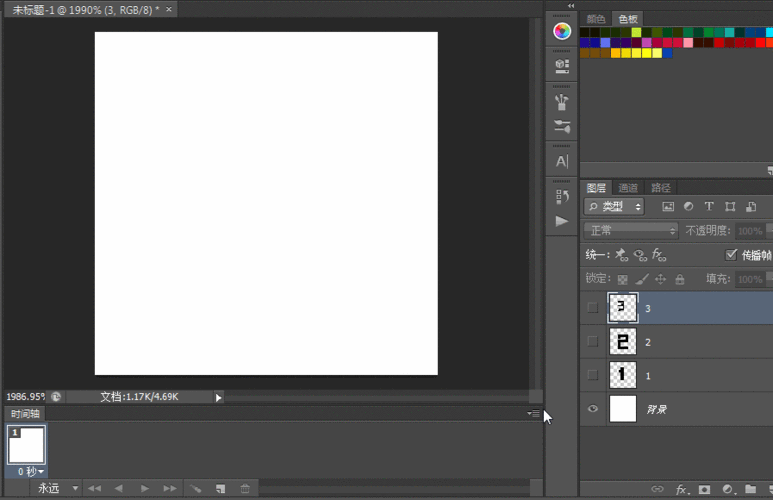The height and width of the screenshot is (500, 773).
Task: Switch to the 路径 tab
Action: tap(661, 188)
